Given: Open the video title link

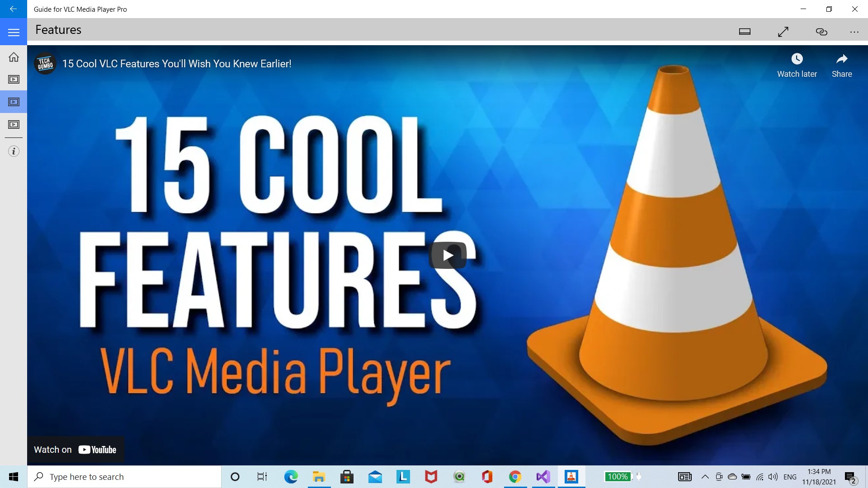Looking at the screenshot, I should [177, 64].
